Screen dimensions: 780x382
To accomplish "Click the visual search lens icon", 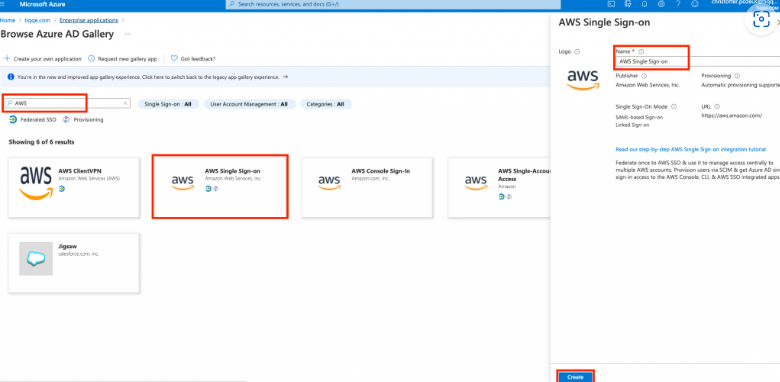I will coord(761,19).
